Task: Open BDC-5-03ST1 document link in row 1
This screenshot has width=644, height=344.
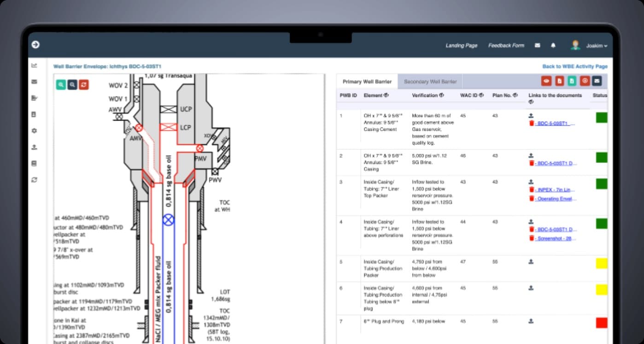Action: [x=555, y=124]
